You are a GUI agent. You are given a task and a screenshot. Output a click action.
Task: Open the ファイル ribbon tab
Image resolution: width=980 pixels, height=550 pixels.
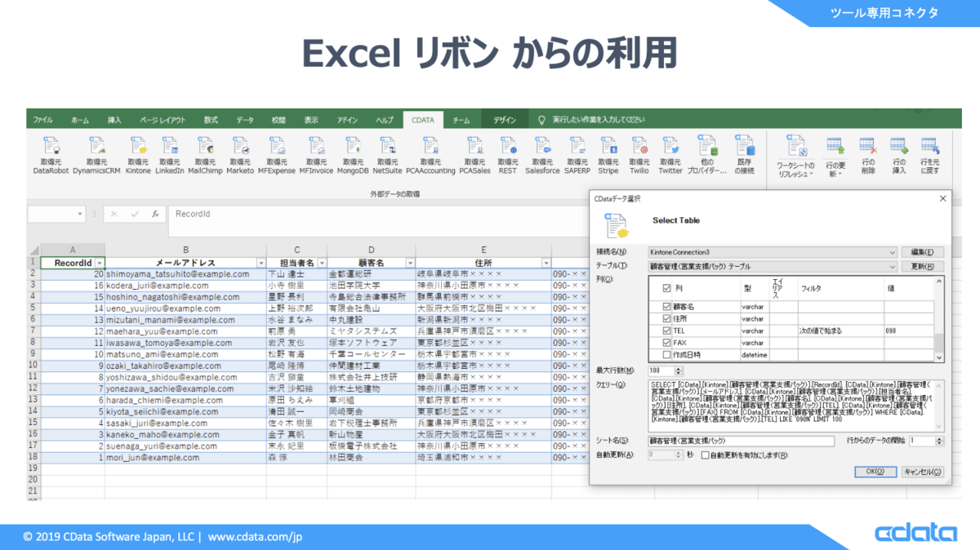pos(42,119)
